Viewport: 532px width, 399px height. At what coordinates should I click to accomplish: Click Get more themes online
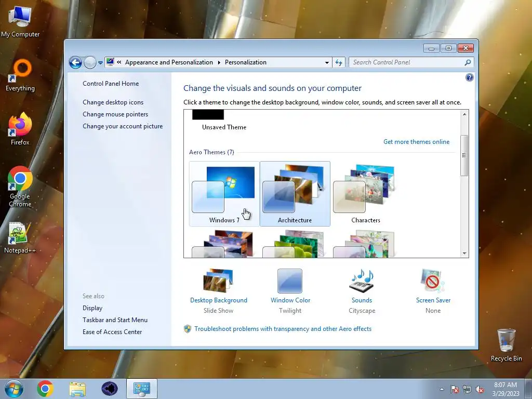(x=416, y=141)
